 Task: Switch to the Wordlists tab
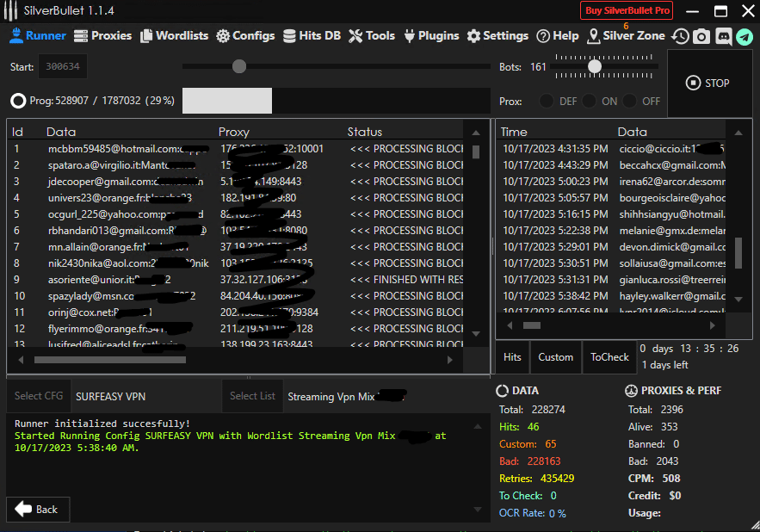point(173,36)
